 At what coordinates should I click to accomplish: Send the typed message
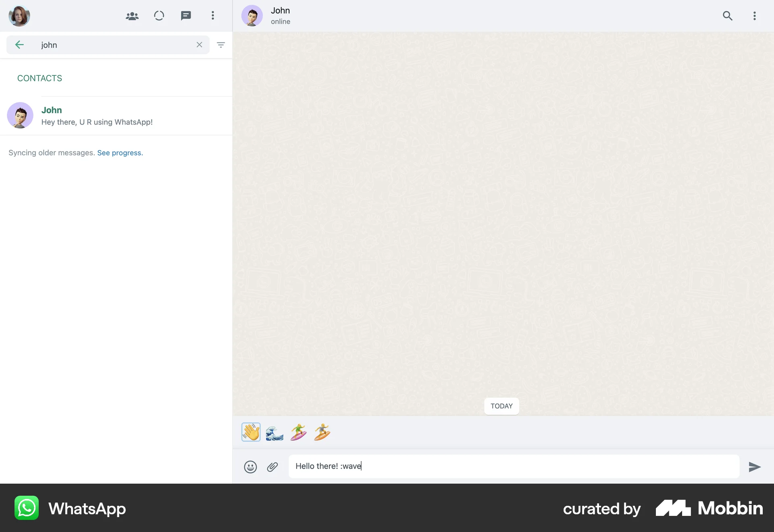(753, 467)
